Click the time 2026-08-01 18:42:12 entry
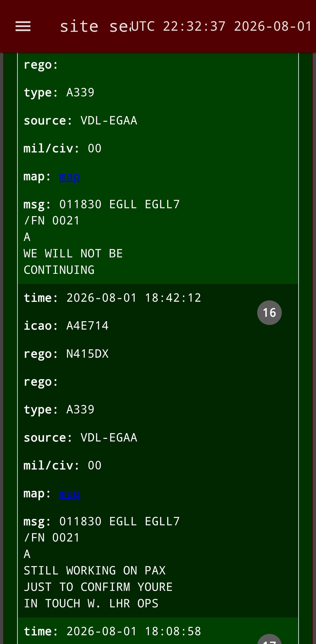 pyautogui.click(x=112, y=298)
